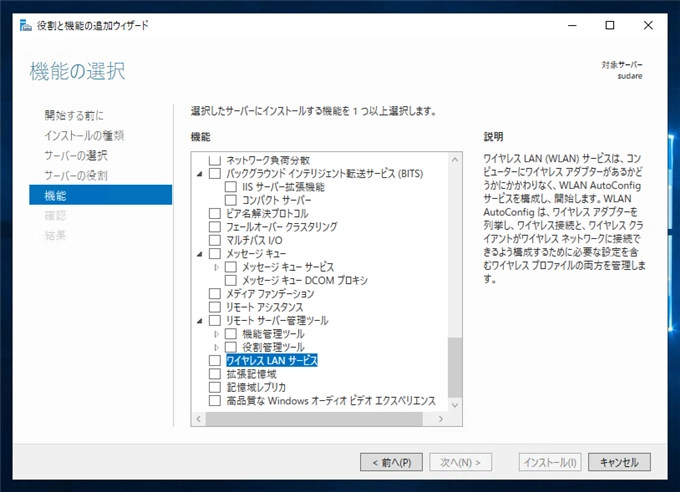The width and height of the screenshot is (680, 492).
Task: Close the wizard window
Action: (648, 26)
